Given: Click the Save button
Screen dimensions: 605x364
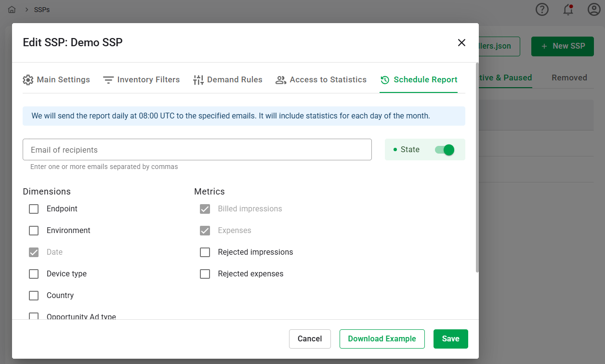Looking at the screenshot, I should [x=450, y=339].
